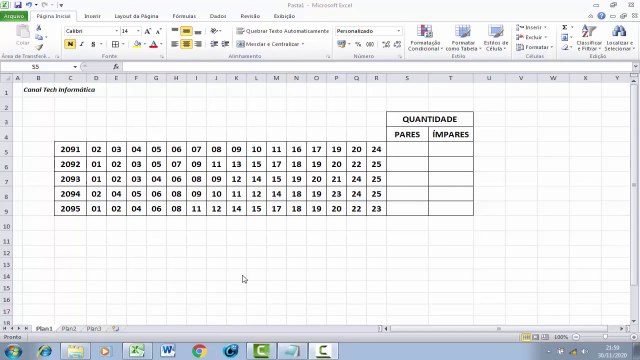
Task: Click the Format Painter brush icon
Action: 39,47
